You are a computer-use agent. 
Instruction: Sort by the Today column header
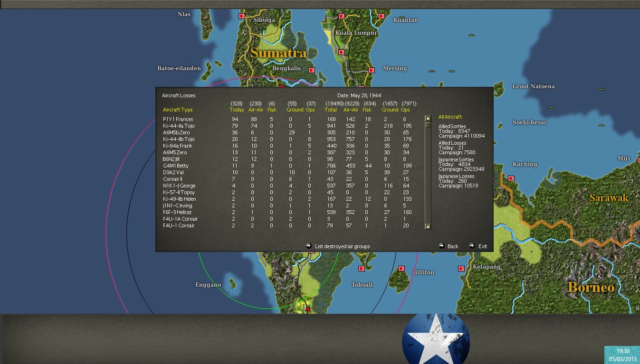(x=237, y=110)
